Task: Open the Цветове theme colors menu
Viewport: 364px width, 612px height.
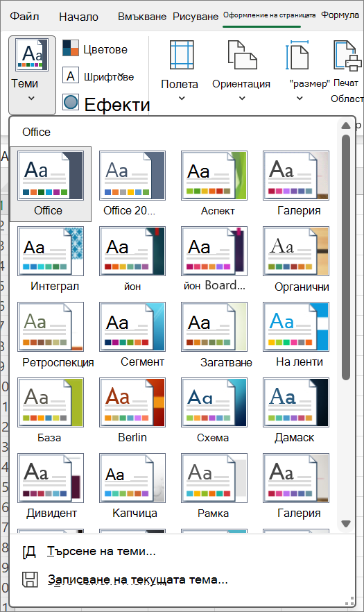Action: pos(95,49)
